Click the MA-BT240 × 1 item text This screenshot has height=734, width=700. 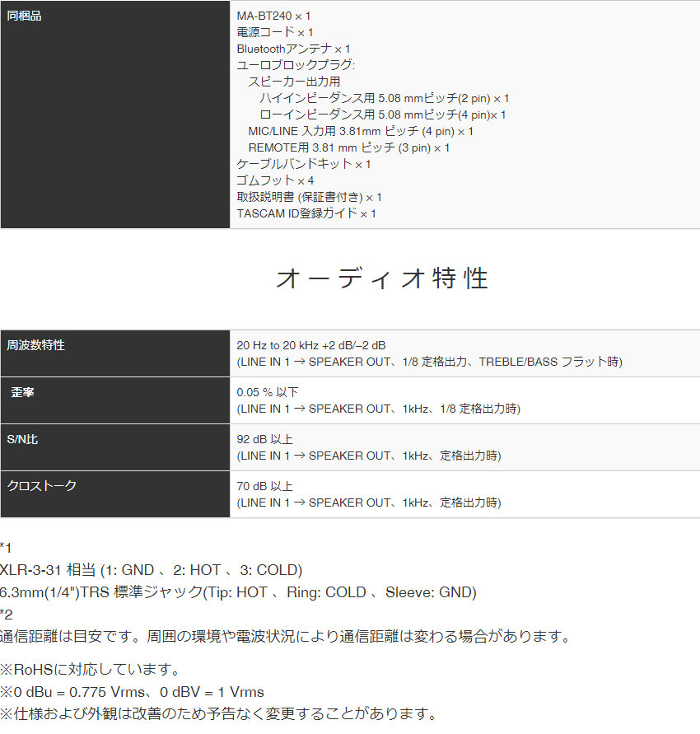(x=273, y=16)
